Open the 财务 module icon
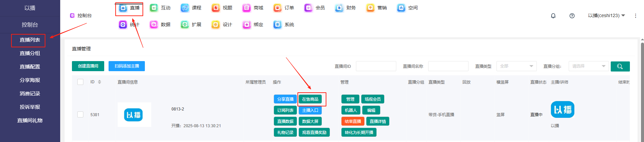644x142 pixels. 339,8
